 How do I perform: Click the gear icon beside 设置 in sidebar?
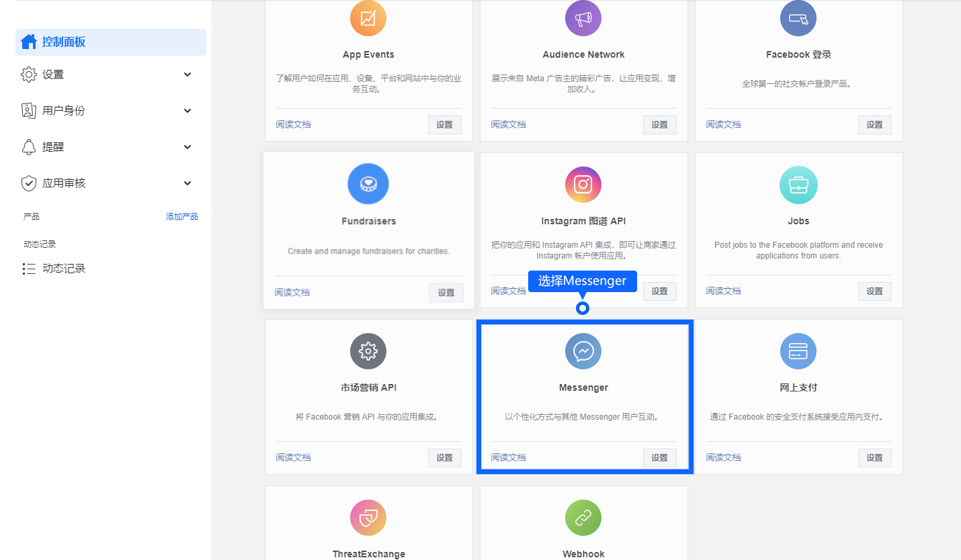click(x=29, y=75)
